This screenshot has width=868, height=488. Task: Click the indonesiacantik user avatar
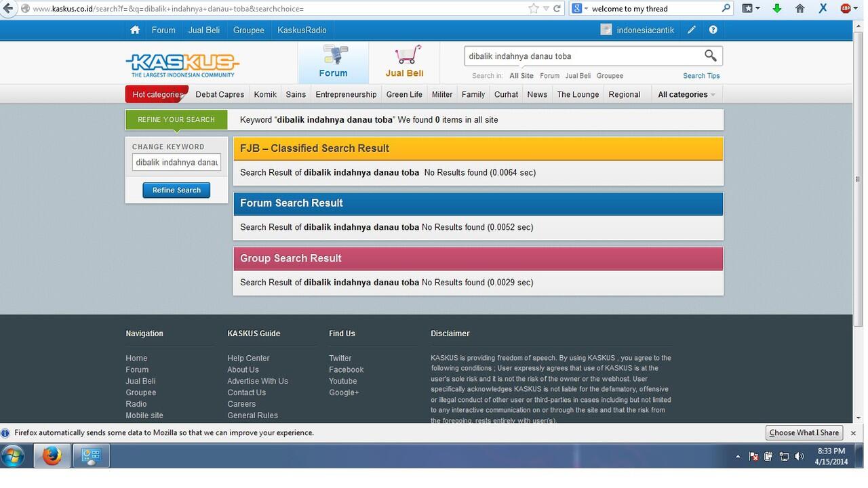[606, 30]
